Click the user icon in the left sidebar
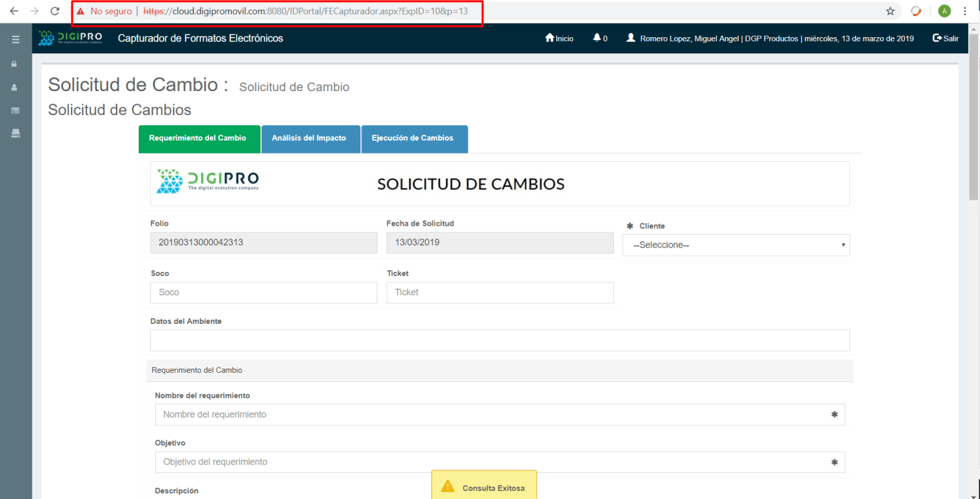Screen dimensions: 980x499 (x=14, y=88)
